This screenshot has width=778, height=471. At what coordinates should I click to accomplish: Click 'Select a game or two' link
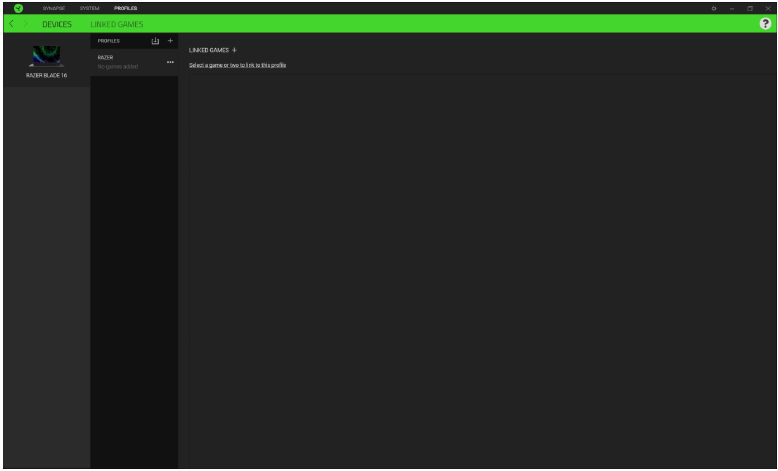click(x=237, y=65)
